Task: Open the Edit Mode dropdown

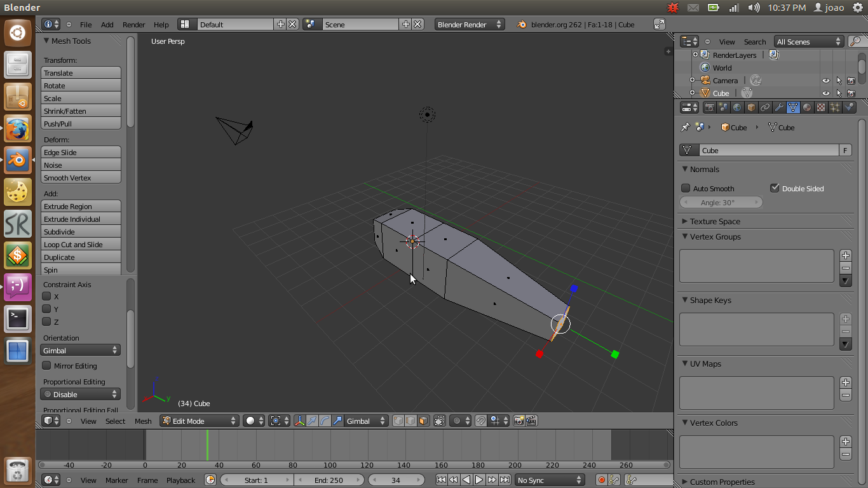Action: pyautogui.click(x=199, y=420)
